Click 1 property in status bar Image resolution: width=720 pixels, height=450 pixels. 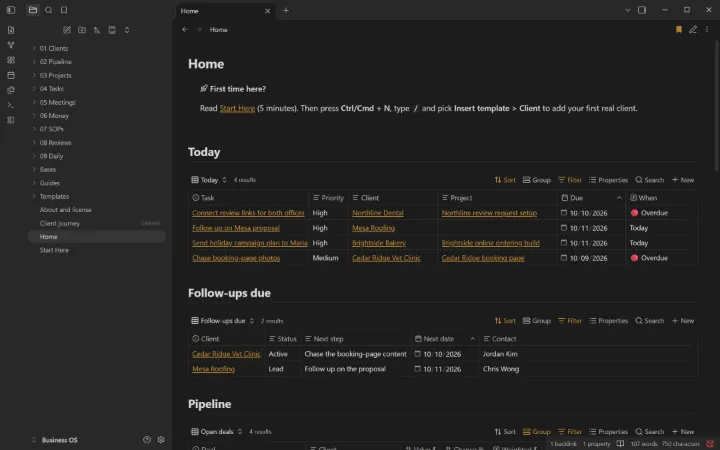(x=596, y=444)
